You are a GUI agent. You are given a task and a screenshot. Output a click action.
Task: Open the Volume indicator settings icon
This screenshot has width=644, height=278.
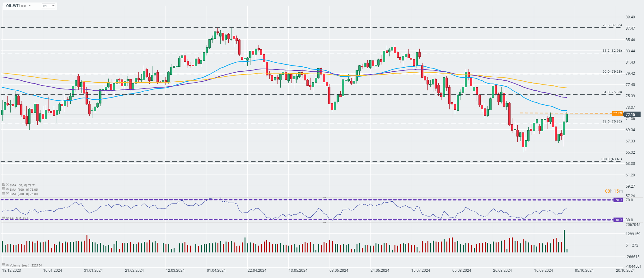[x=3, y=265]
